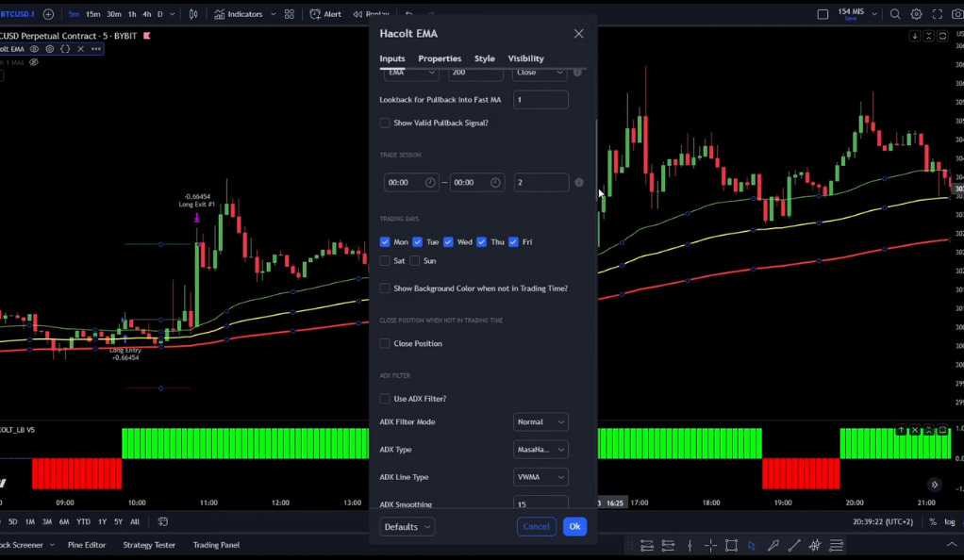Open the layout templates grid icon
This screenshot has height=560, width=964.
[290, 14]
